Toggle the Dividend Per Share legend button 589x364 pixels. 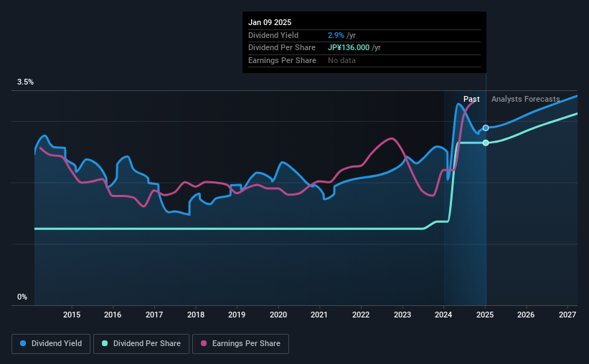coord(141,343)
